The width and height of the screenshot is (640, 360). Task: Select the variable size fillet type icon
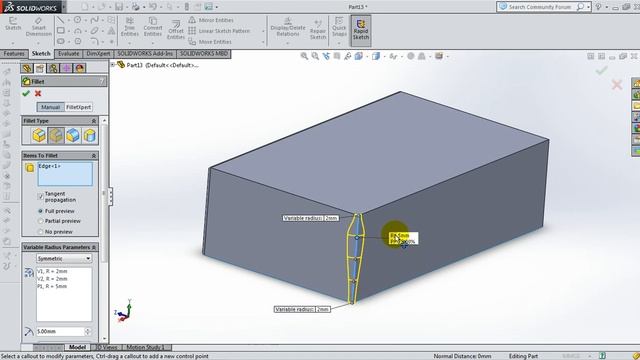pyautogui.click(x=56, y=135)
